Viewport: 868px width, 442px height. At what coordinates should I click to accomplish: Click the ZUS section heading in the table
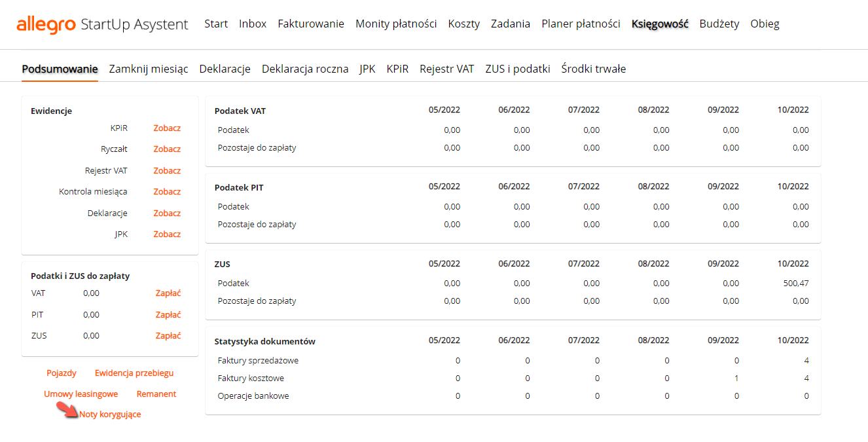223,264
